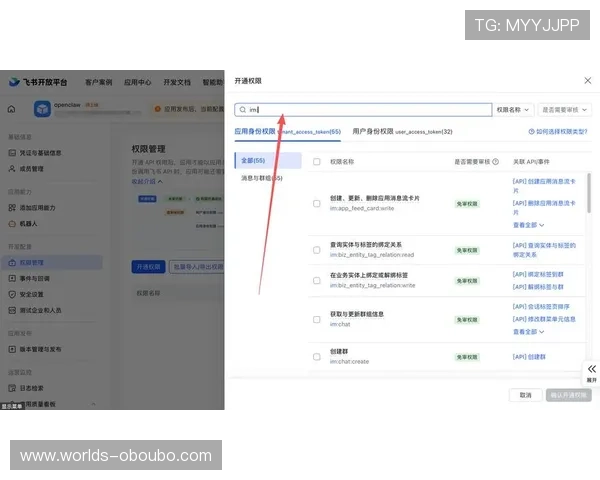Click the vertical scrollbar of the permission list
The width and height of the screenshot is (600, 480).
point(589,193)
